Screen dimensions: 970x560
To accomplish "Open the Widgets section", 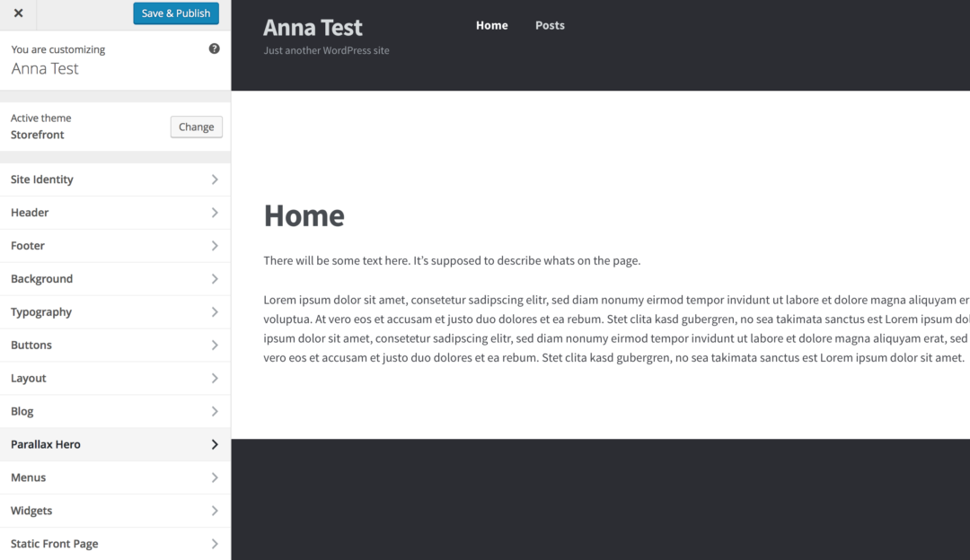I will coord(115,510).
